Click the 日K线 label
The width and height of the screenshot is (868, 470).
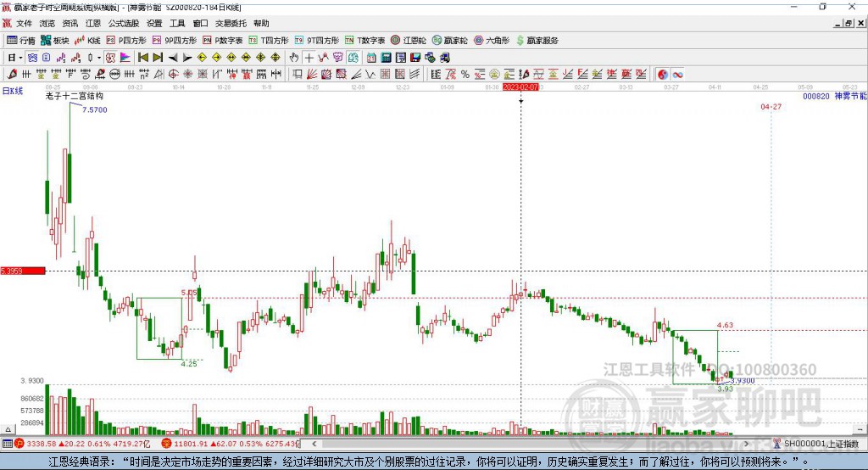click(x=13, y=91)
